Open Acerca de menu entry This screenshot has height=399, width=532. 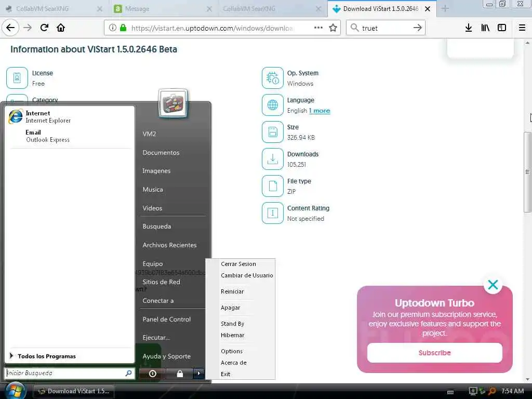click(x=233, y=363)
